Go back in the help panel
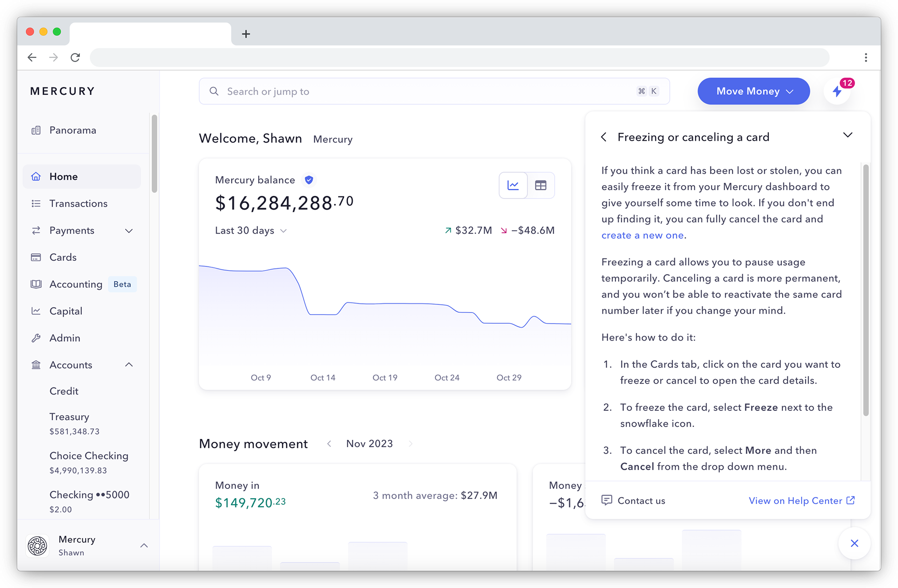 pos(604,137)
